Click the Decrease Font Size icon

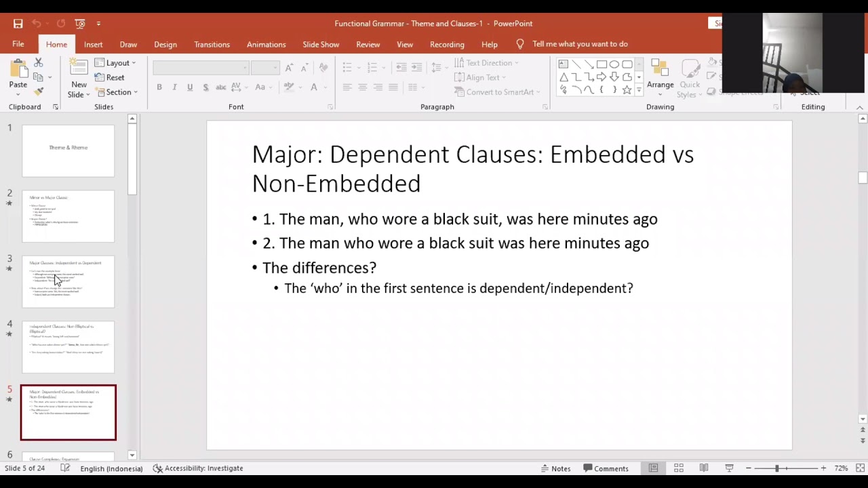(x=304, y=68)
